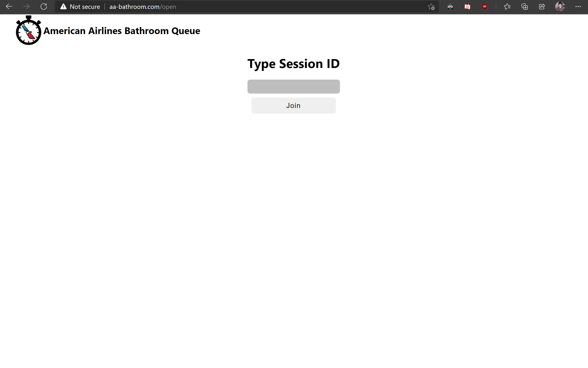The width and height of the screenshot is (588, 368).
Task: Click the Not secure label text
Action: tap(85, 7)
